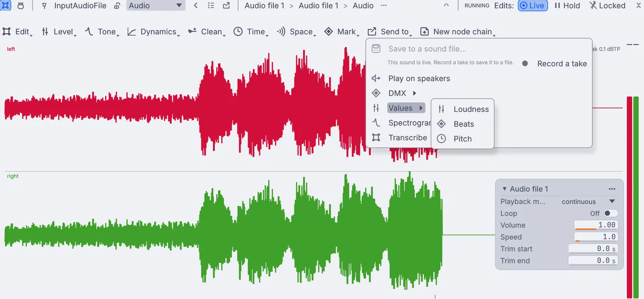Viewport: 644px width, 299px height.
Task: Adjust the Volume slider showing 1.00
Action: click(x=596, y=225)
